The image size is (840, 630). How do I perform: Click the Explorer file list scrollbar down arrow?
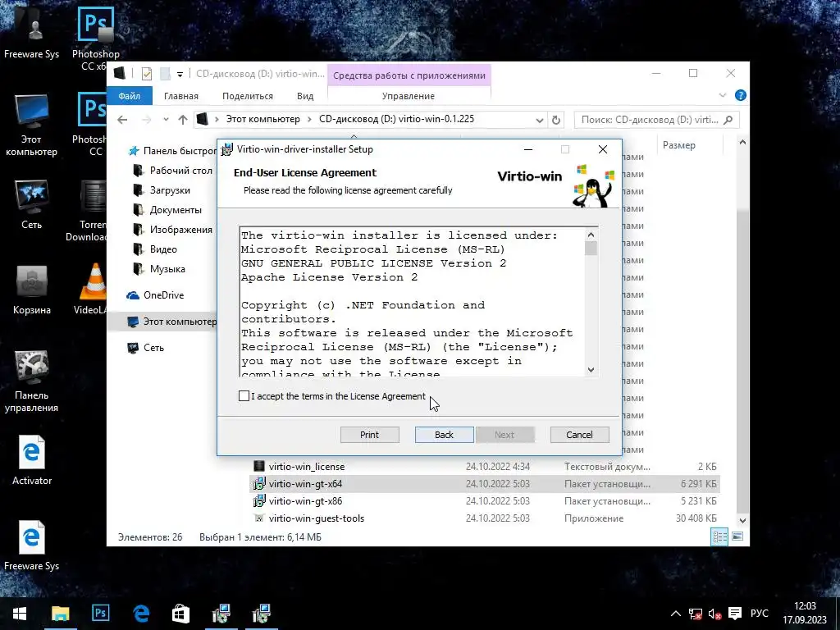[x=742, y=520]
